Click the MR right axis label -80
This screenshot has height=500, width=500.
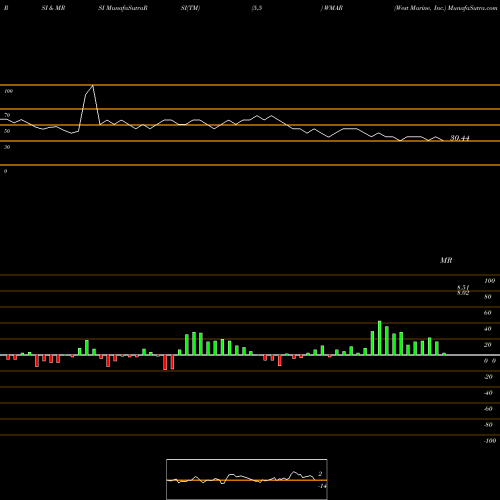(x=488, y=425)
